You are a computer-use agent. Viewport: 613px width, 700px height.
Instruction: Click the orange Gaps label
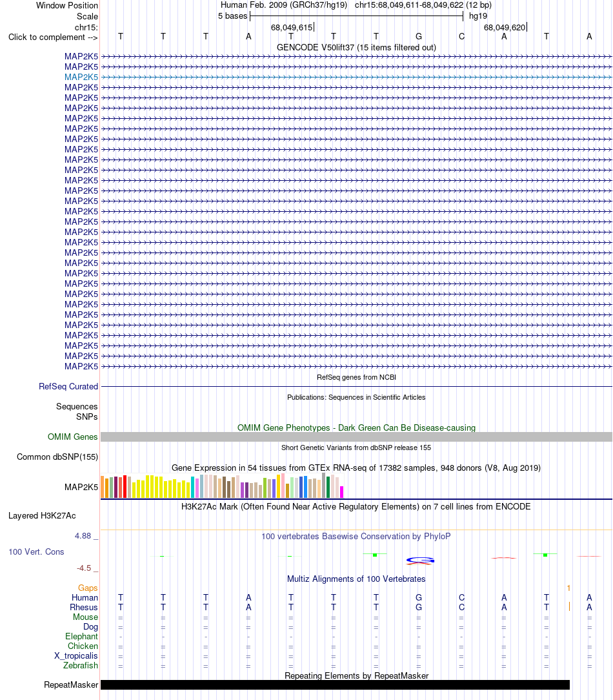coord(88,588)
